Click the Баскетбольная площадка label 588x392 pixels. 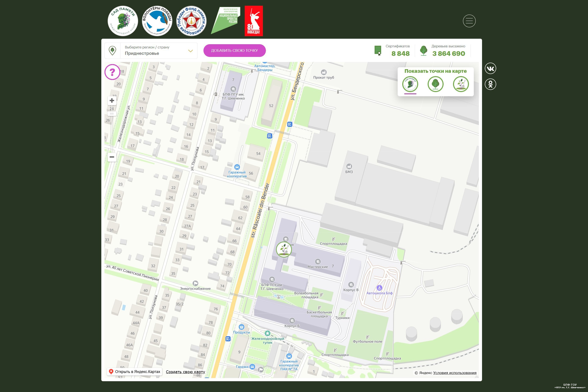319,314
